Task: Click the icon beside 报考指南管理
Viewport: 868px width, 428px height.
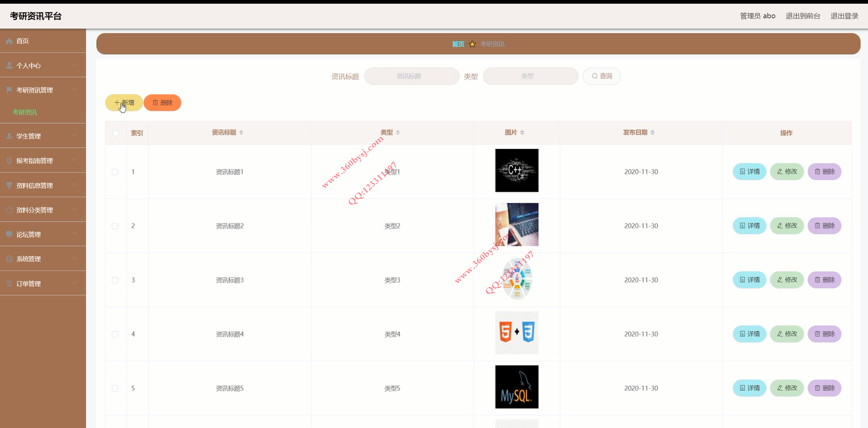Action: click(9, 161)
